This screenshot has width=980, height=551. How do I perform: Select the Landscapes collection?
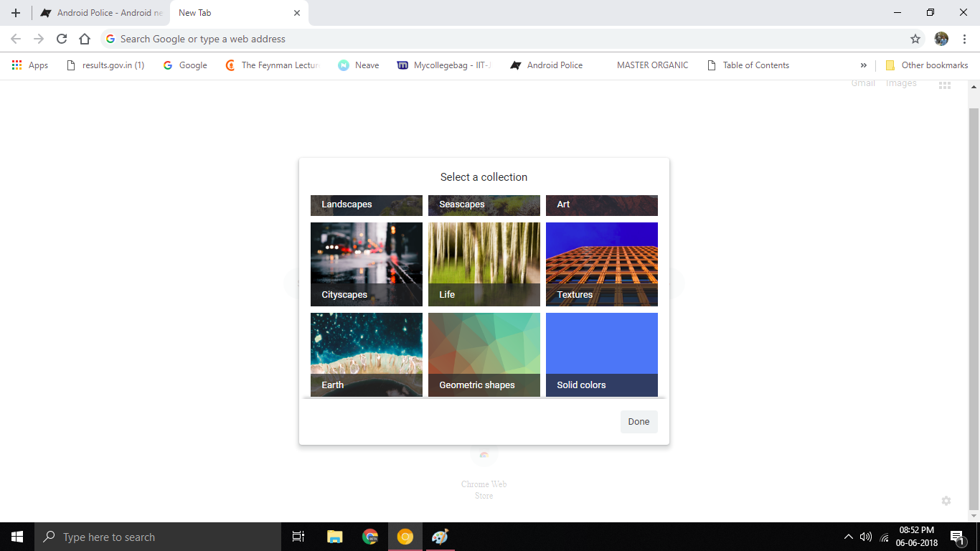point(366,205)
